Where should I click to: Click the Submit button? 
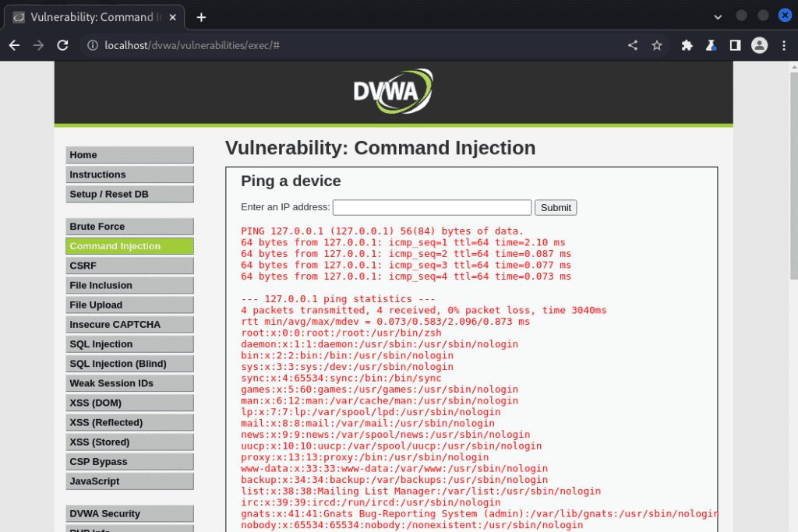555,207
